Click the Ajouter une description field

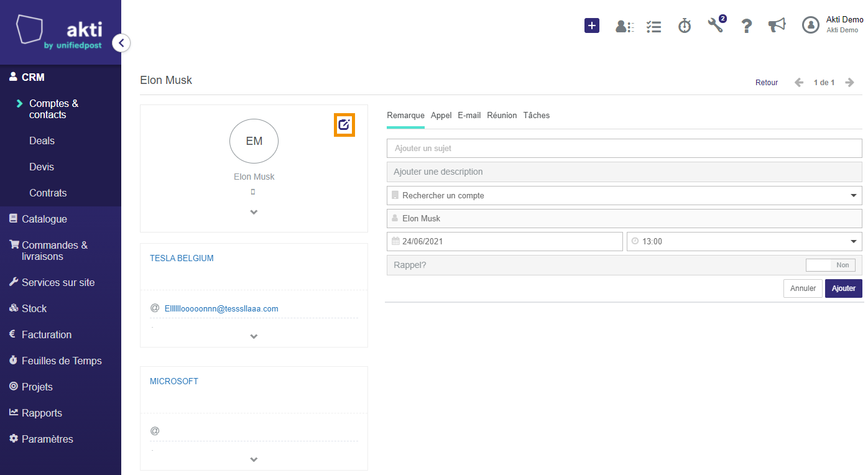pos(624,172)
